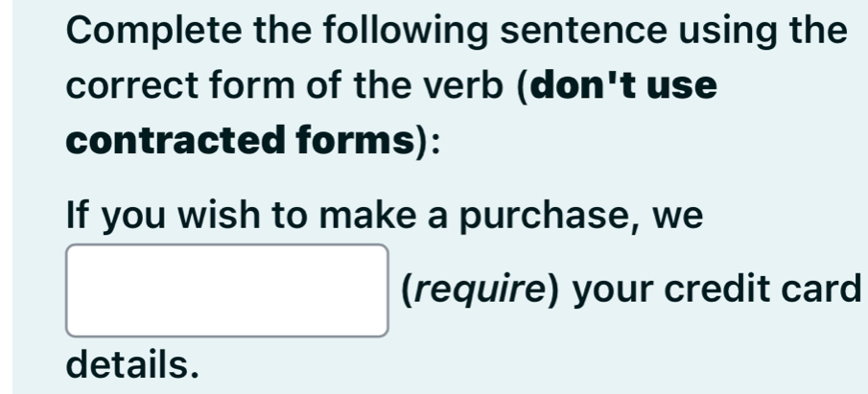The image size is (868, 394).
Task: Click the word "sentence" in the instructions
Action: 583,31
